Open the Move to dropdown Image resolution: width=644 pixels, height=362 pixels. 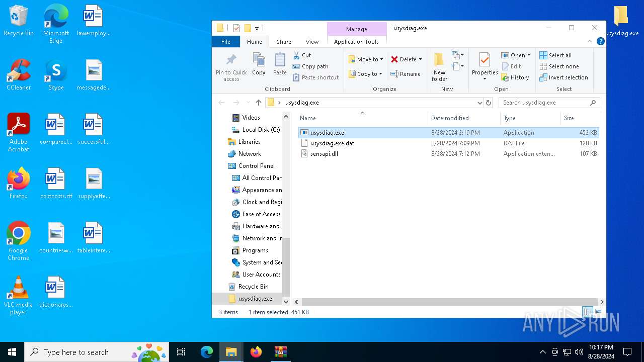pyautogui.click(x=366, y=59)
